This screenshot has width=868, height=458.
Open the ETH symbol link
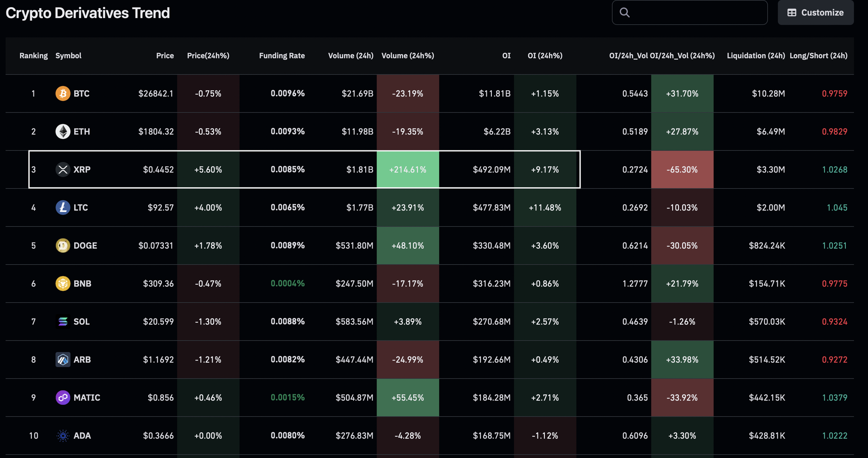click(82, 131)
